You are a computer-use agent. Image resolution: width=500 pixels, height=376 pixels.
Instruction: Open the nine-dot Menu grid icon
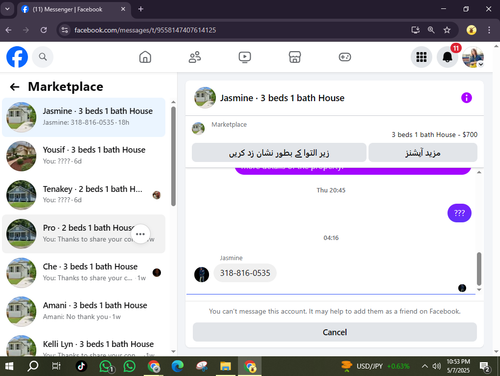pyautogui.click(x=421, y=57)
